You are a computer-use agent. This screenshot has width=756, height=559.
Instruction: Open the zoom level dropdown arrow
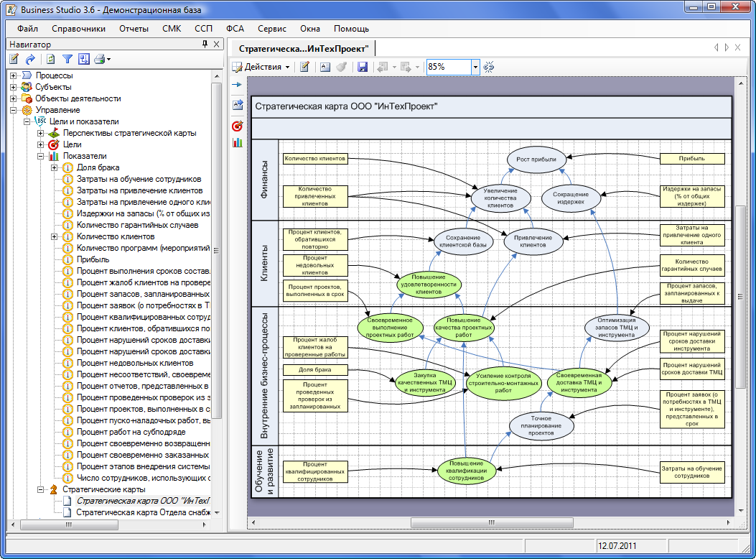tap(475, 67)
